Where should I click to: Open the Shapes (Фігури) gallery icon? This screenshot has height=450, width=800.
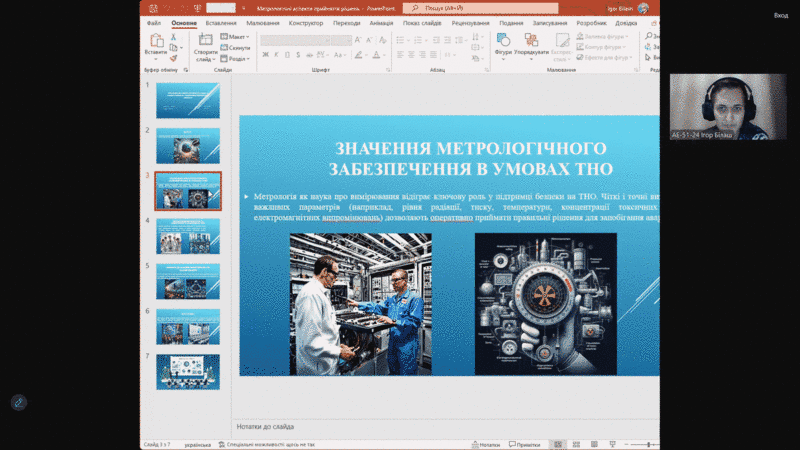pos(503,41)
